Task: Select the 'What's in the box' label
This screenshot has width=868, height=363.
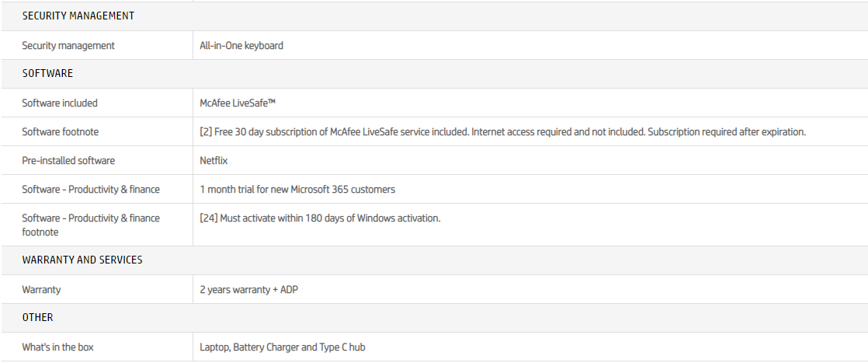Action: 57,347
